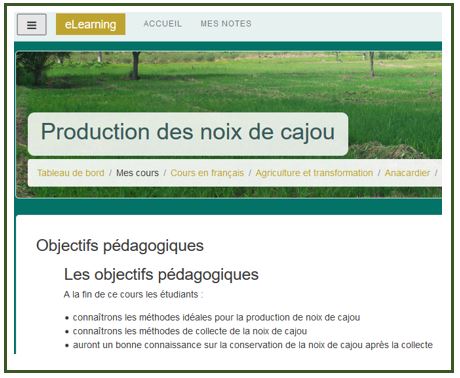
Task: Click the Production des noix de cajou title
Action: point(188,132)
